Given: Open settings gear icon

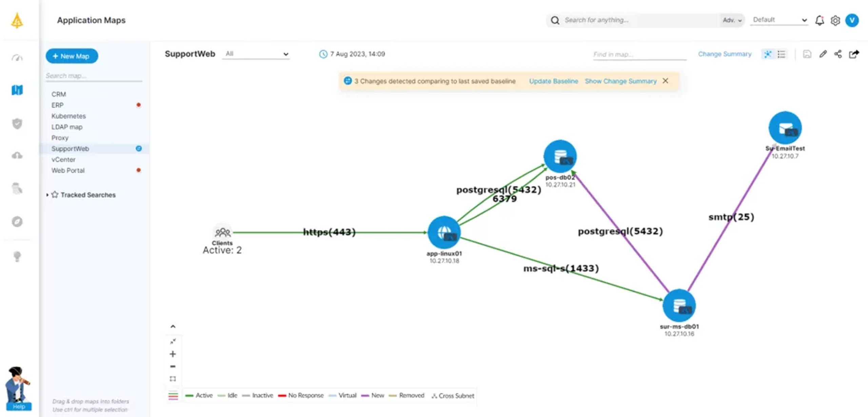Looking at the screenshot, I should coord(835,21).
